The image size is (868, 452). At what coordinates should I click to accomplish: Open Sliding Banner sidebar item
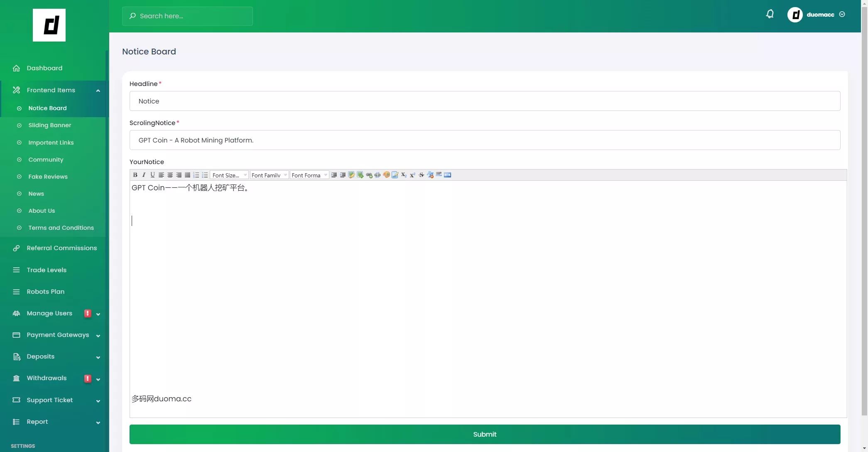click(49, 125)
